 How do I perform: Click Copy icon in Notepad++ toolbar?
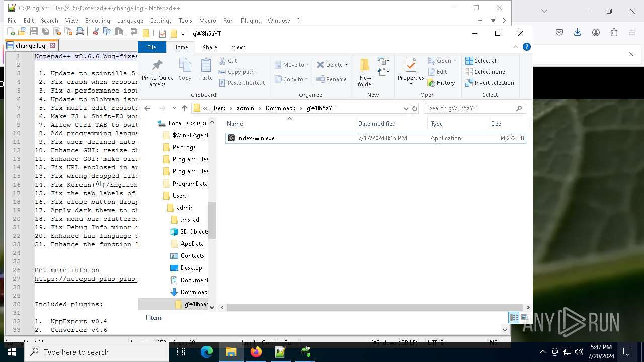[107, 32]
